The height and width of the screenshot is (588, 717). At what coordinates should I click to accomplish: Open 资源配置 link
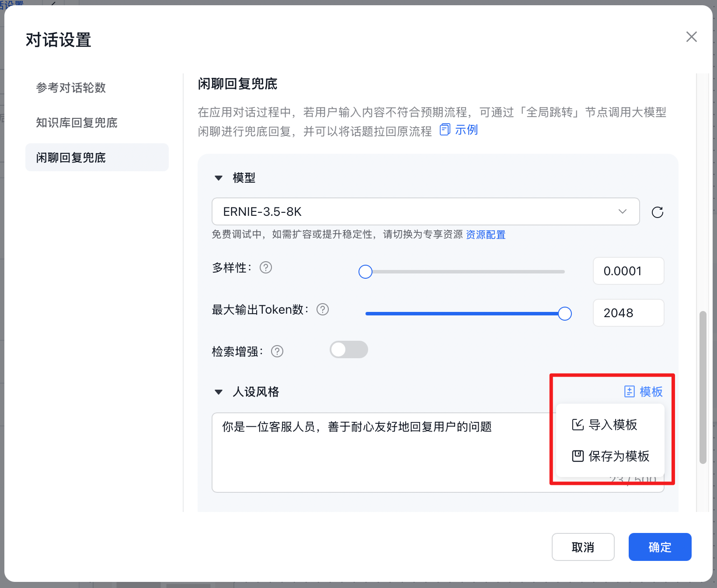click(486, 235)
